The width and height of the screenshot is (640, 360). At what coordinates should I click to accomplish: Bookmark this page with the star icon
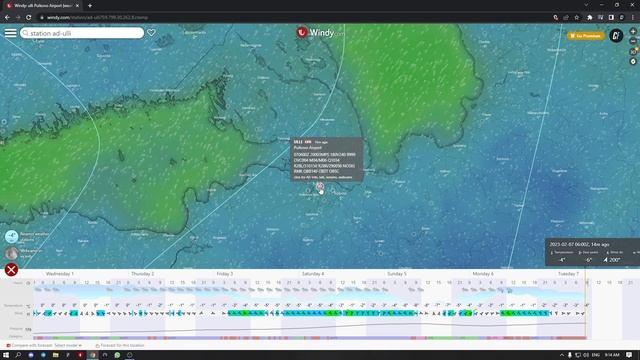pos(577,18)
